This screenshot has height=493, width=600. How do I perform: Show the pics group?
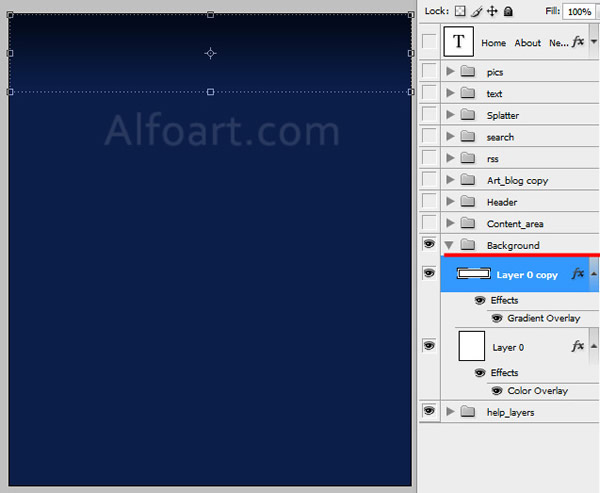[429, 70]
